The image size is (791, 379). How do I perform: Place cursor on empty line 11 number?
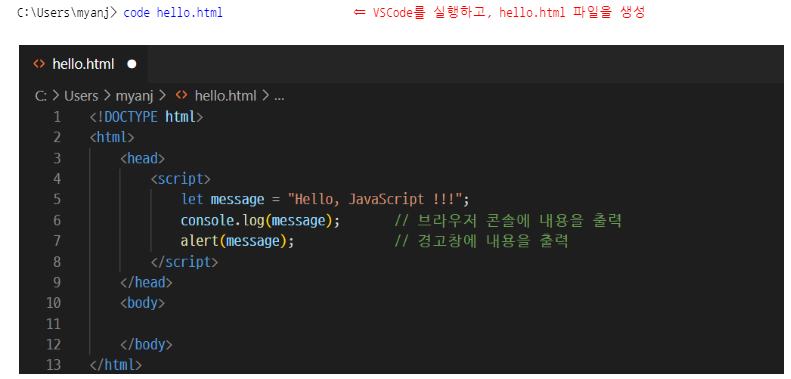click(53, 323)
